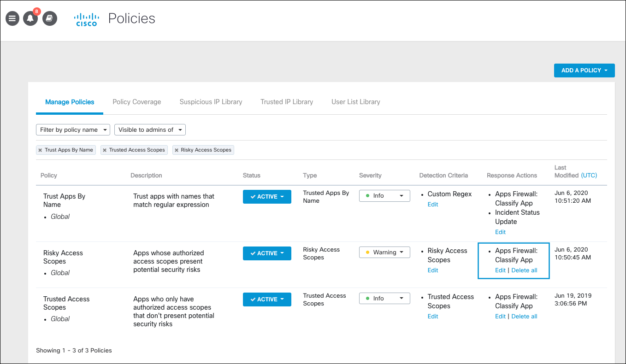
Task: Open the Visible to admins of dropdown
Action: coord(150,130)
